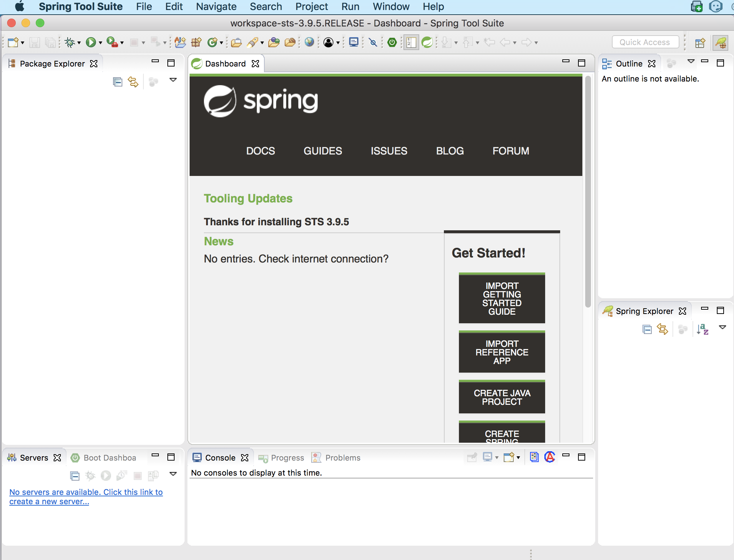Click the web browser globe icon

pos(309,42)
